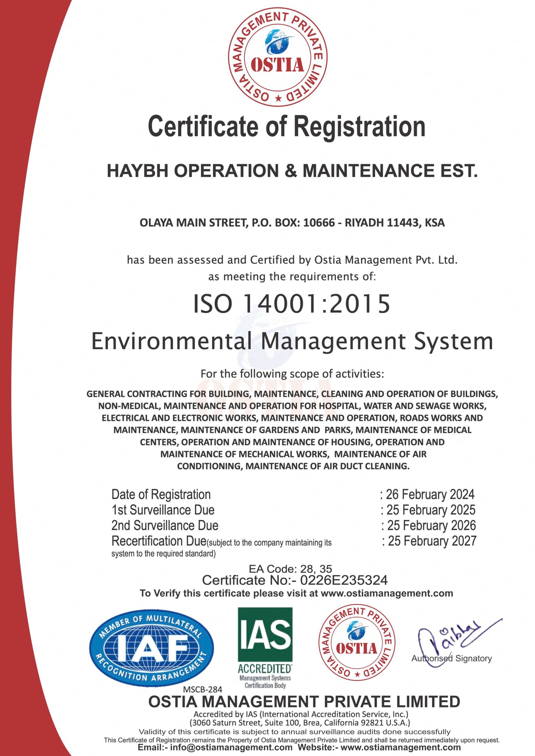Click the 'Authorised Signatory' caption
The width and height of the screenshot is (535, 756).
tap(452, 658)
